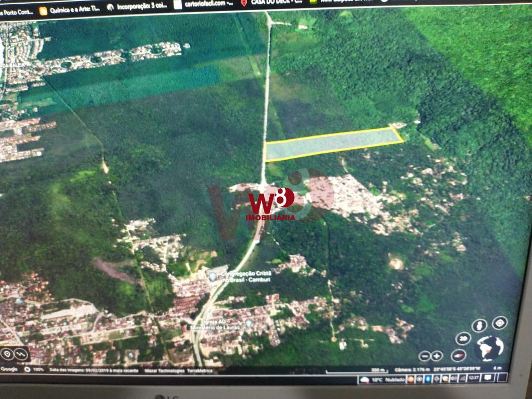Click the compass needle icon
This screenshot has width=532, height=399.
pyautogui.click(x=459, y=355)
